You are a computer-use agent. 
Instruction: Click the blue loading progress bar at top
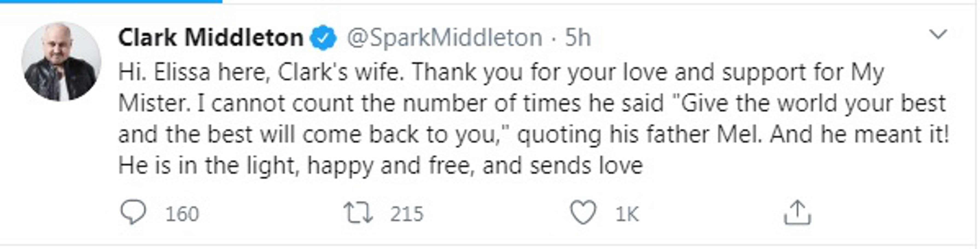pos(111,2)
